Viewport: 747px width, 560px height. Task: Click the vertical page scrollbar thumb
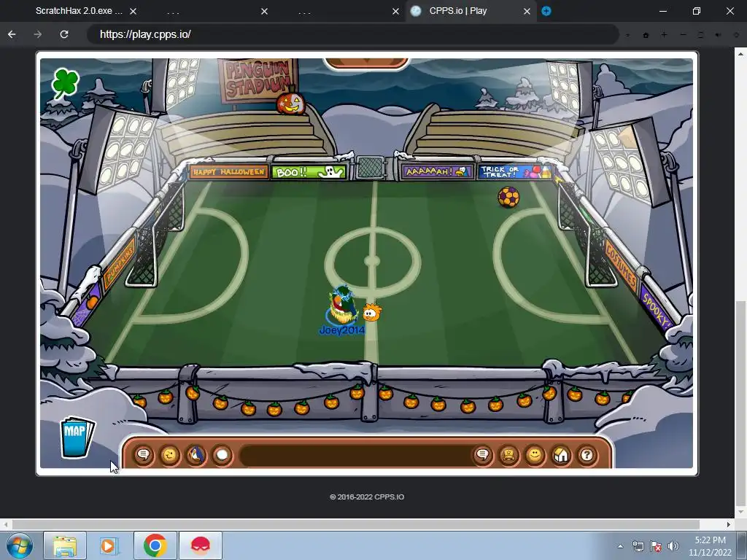point(740,402)
